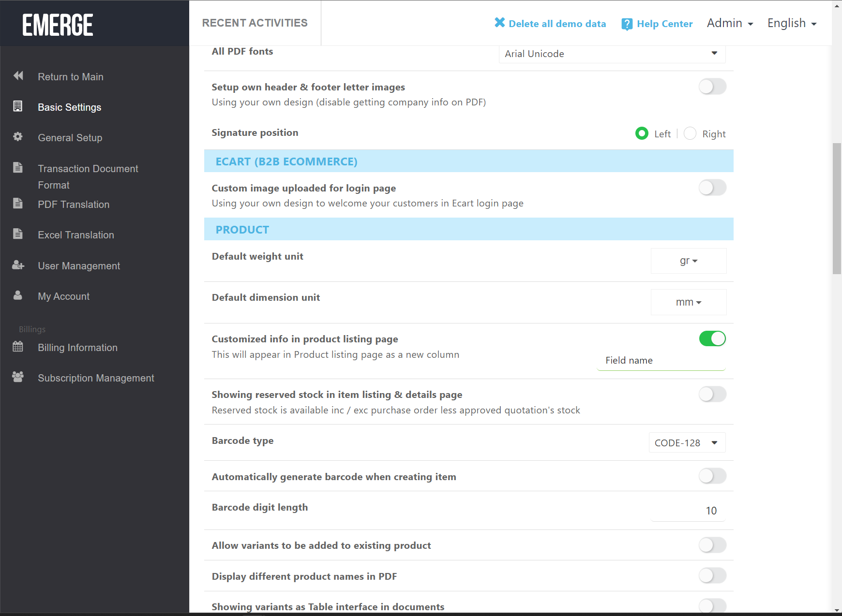Open Recent Activities tab
The height and width of the screenshot is (616, 842).
click(255, 23)
